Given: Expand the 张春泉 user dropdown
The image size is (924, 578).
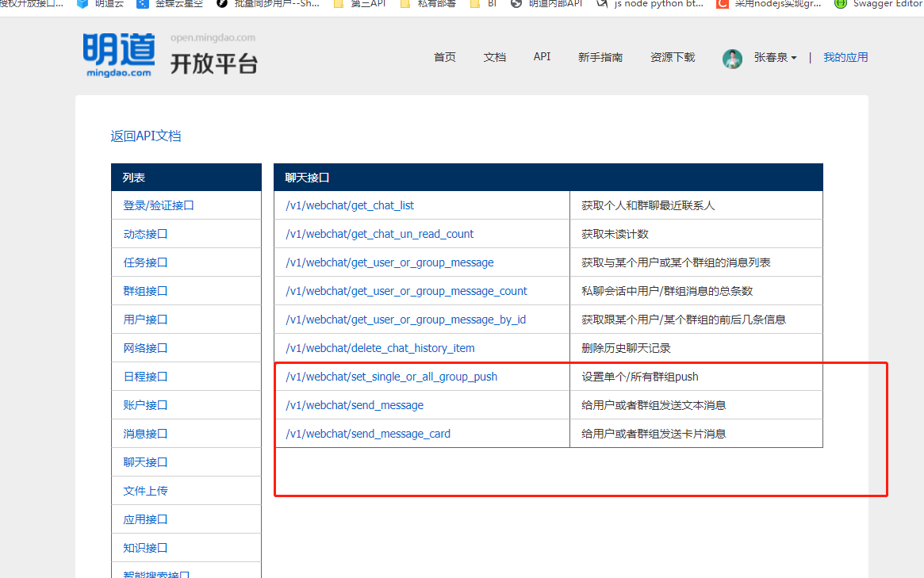Looking at the screenshot, I should coord(775,58).
